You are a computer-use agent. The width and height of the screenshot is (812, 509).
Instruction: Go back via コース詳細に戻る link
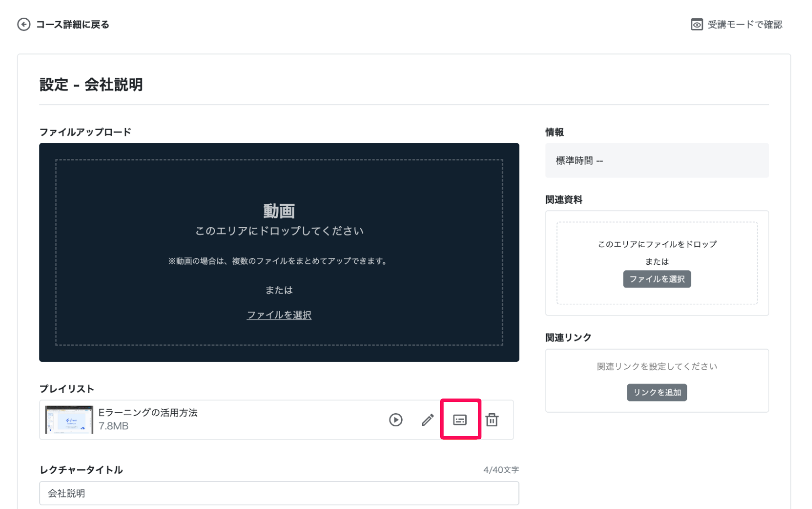point(72,24)
